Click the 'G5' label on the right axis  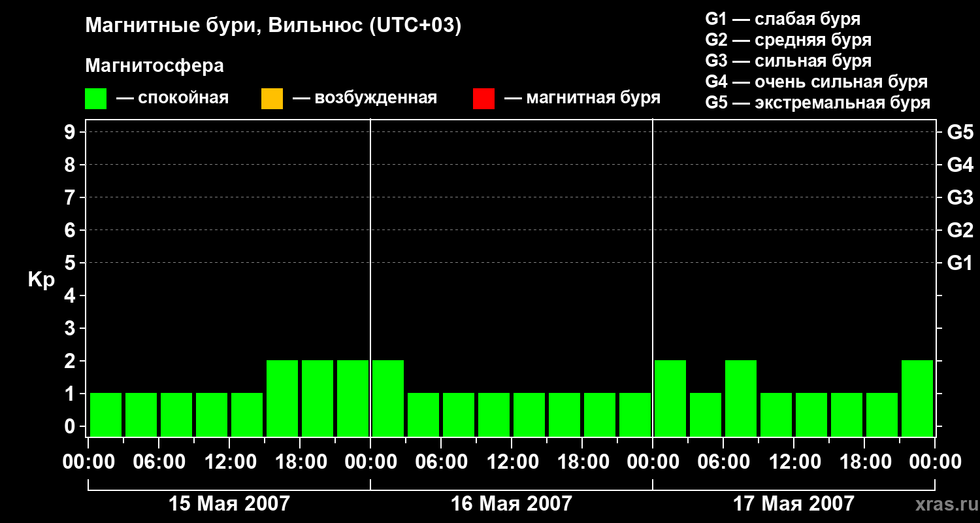click(x=960, y=132)
